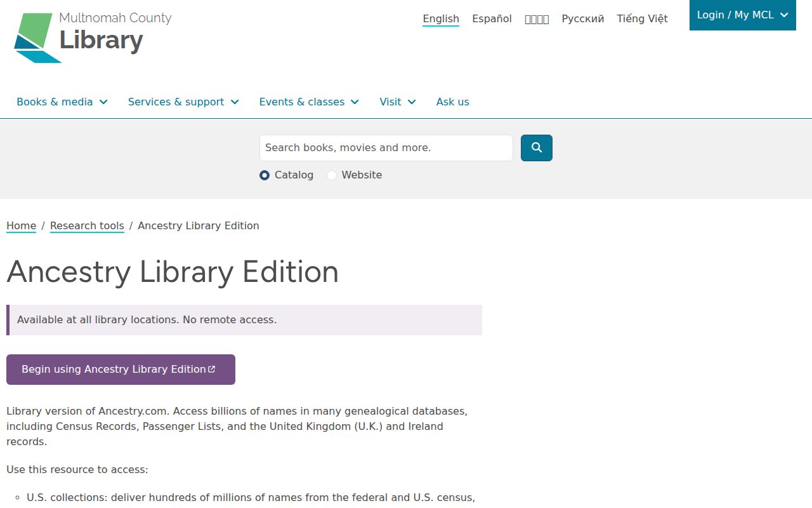Click the 'Available at all library locations' notice
The height and width of the screenshot is (508, 812).
(x=244, y=320)
